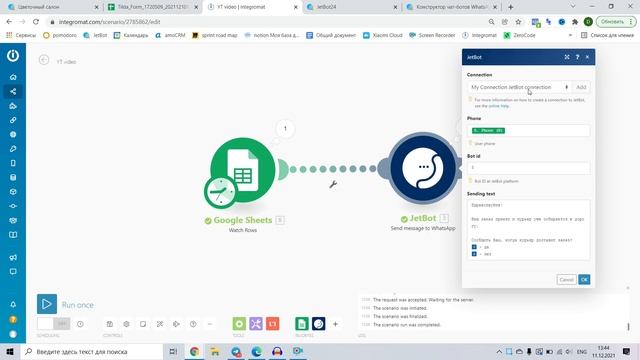Bookmark this page with the star icon
640x360 pixels.
(x=518, y=22)
